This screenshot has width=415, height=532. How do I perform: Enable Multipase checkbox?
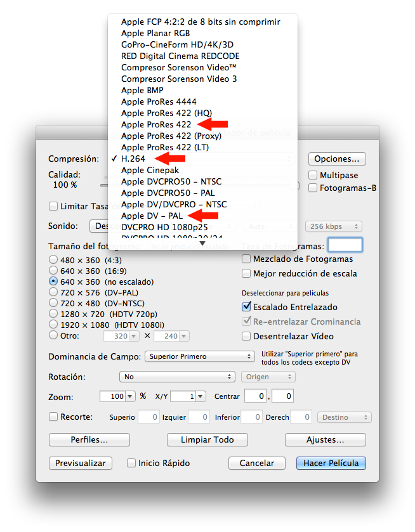coord(313,175)
